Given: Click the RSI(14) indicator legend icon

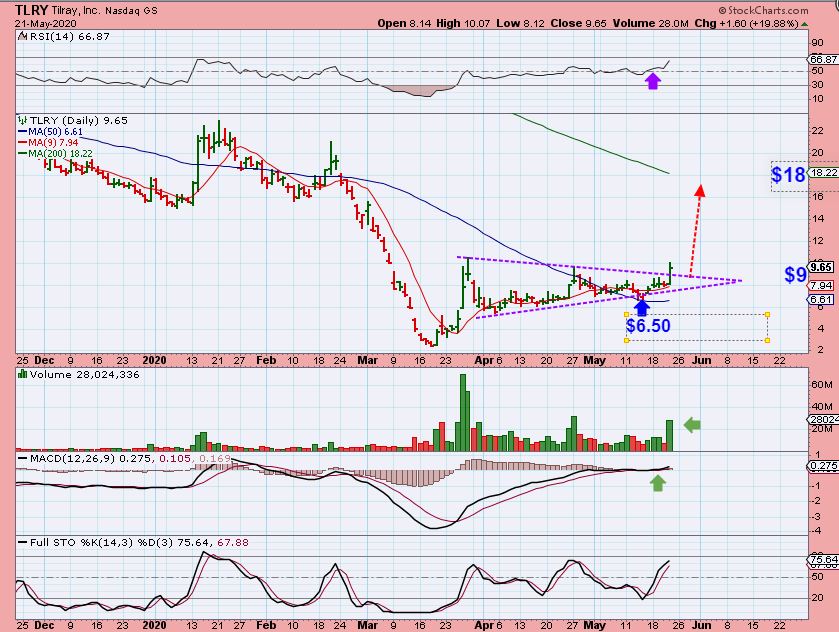Looking at the screenshot, I should pos(22,36).
